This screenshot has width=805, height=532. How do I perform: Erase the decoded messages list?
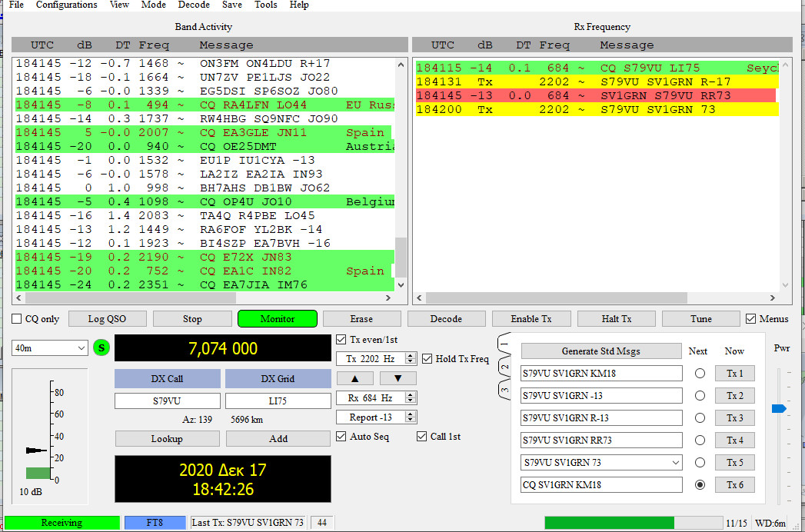[x=361, y=318]
